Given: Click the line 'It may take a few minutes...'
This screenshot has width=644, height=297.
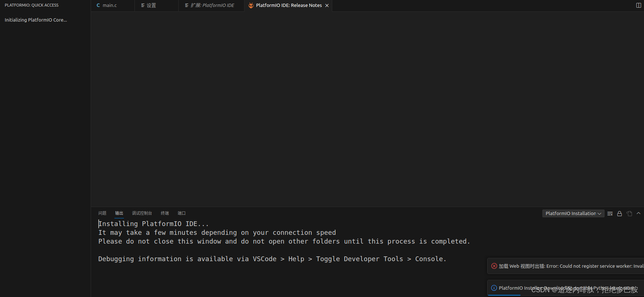Looking at the screenshot, I should tap(217, 233).
